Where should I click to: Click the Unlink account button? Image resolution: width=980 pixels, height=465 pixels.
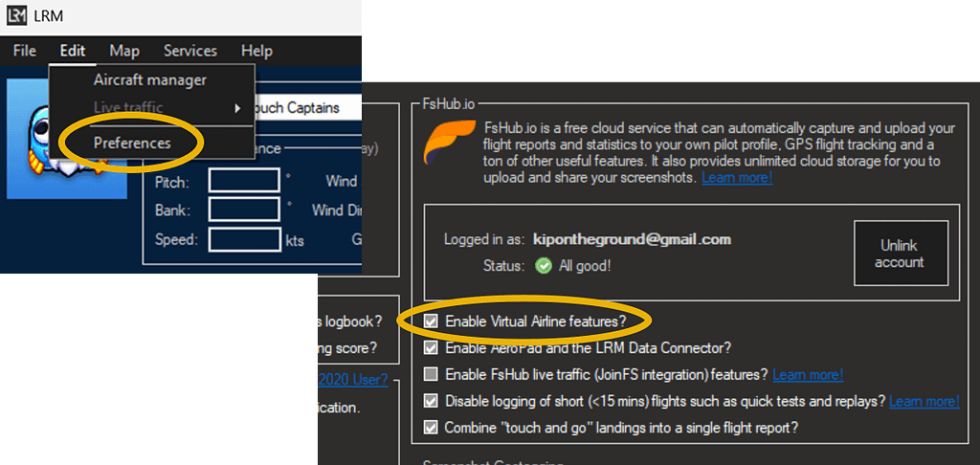[x=901, y=254]
